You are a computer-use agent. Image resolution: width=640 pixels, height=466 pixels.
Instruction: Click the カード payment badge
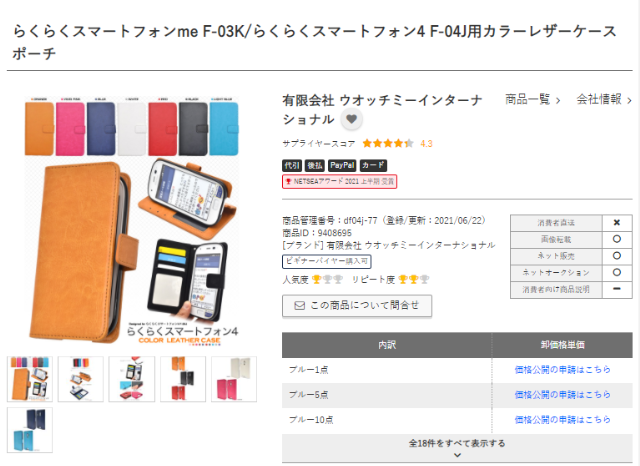(x=373, y=165)
